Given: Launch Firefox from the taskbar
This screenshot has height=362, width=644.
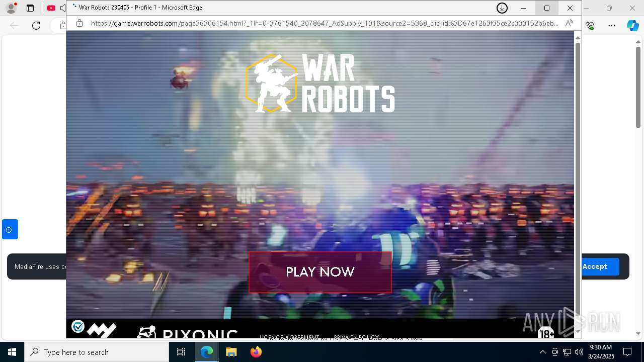Looking at the screenshot, I should tap(256, 352).
